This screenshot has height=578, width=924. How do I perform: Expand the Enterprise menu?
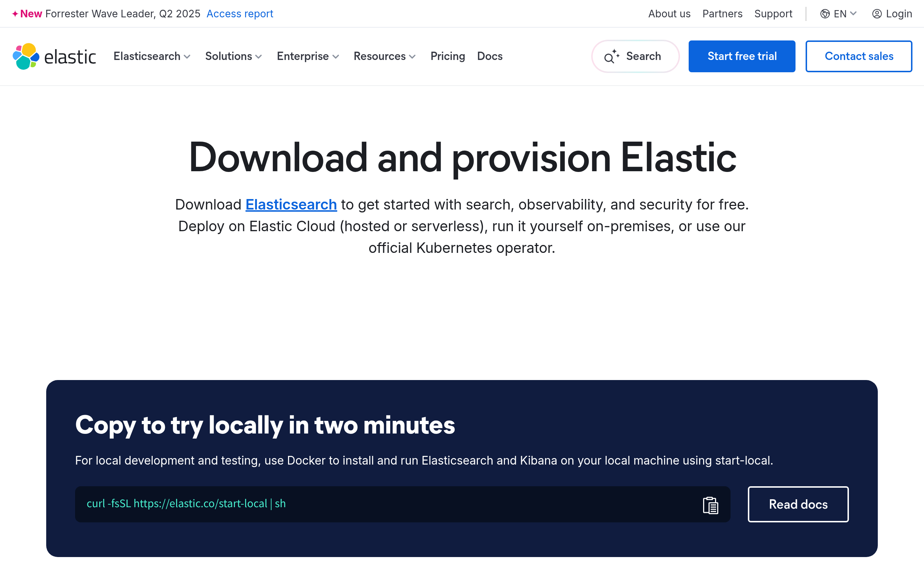308,56
